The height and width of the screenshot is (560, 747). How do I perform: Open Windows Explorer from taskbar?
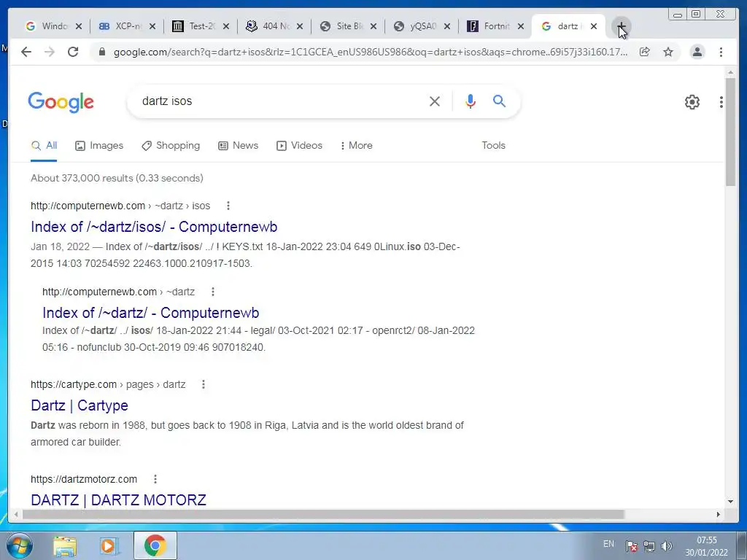65,546
